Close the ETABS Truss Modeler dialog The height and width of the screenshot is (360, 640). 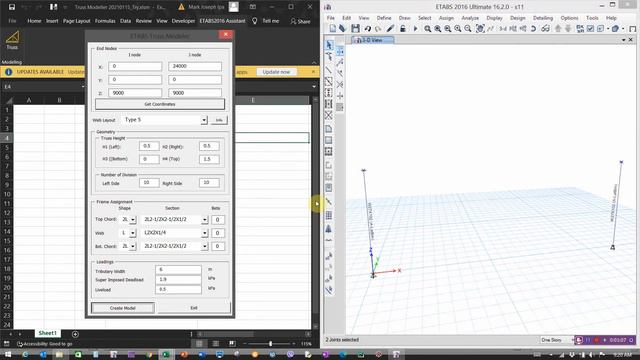(226, 35)
